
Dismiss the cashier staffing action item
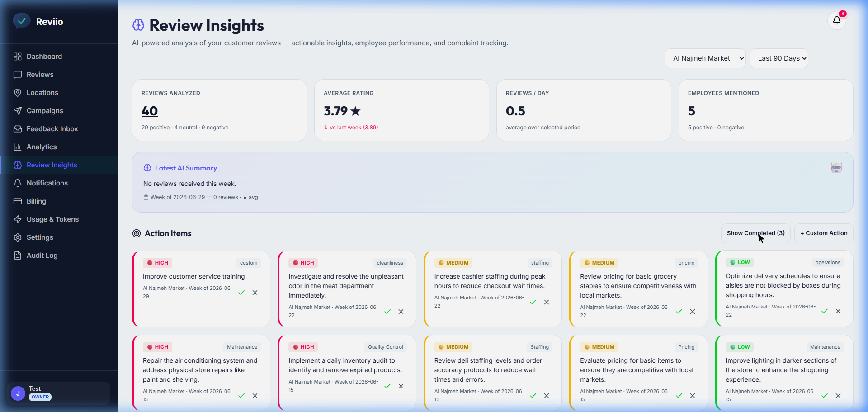point(547,302)
